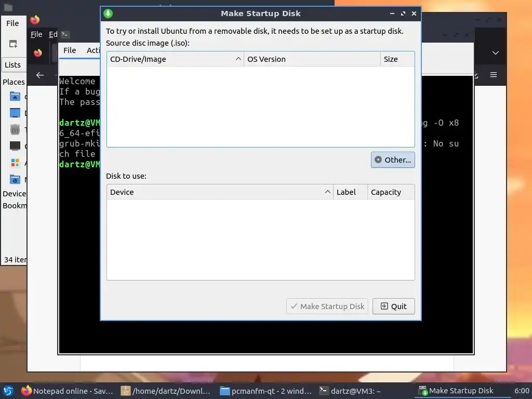The height and width of the screenshot is (399, 532).
Task: Close the Make Startup Disk window
Action: [414, 14]
